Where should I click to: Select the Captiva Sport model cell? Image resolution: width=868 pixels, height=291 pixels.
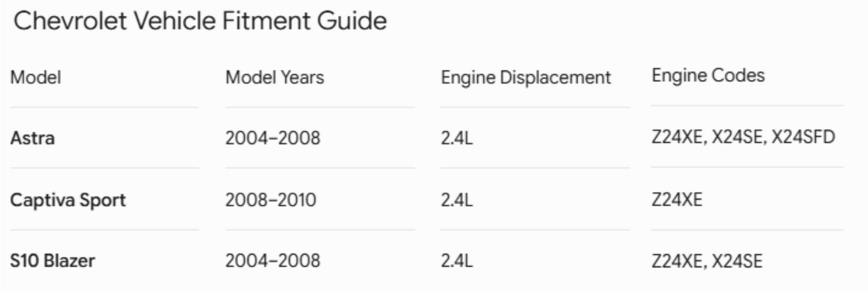[68, 200]
